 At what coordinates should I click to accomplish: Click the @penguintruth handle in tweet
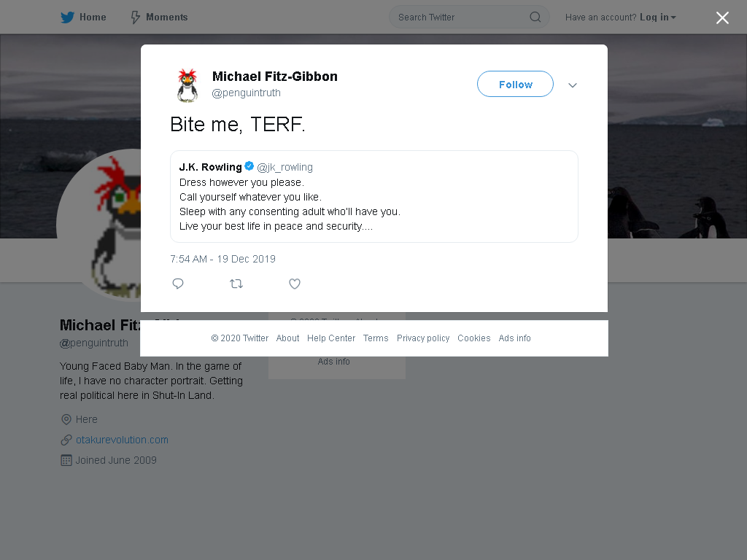point(247,93)
